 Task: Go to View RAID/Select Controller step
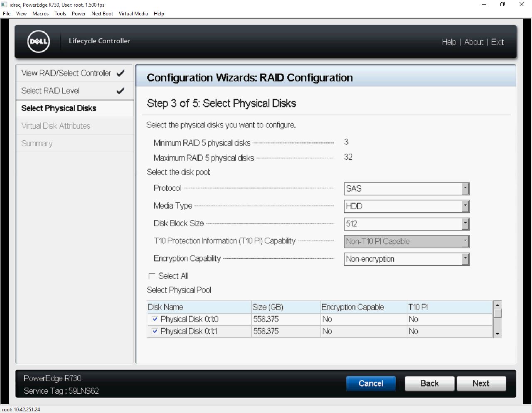(74, 73)
